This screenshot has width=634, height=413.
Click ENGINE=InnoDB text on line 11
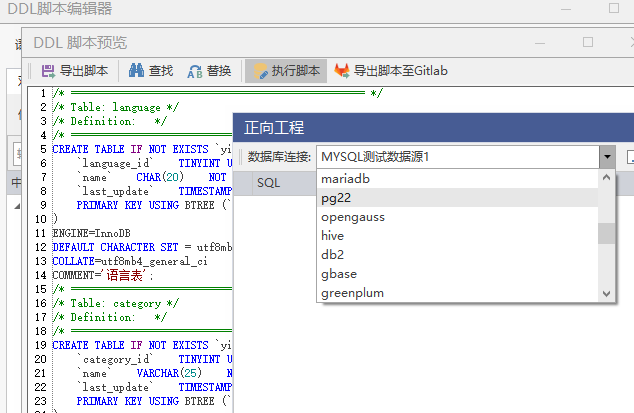(x=92, y=233)
